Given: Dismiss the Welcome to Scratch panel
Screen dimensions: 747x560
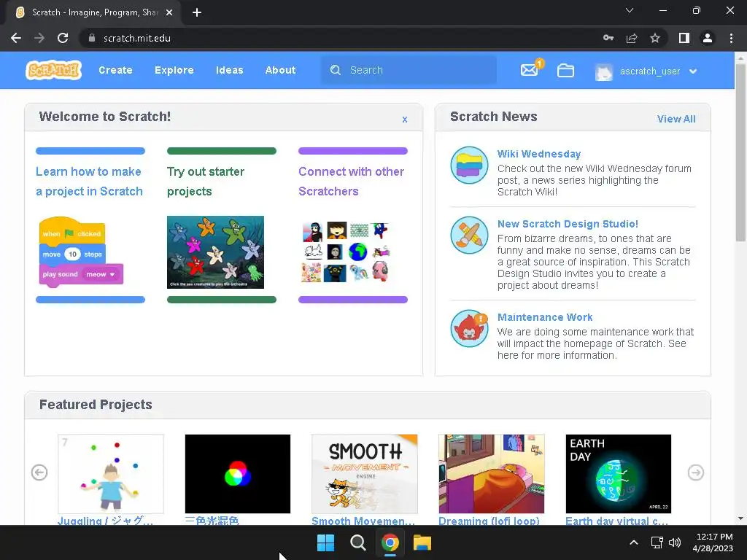Looking at the screenshot, I should (x=404, y=119).
